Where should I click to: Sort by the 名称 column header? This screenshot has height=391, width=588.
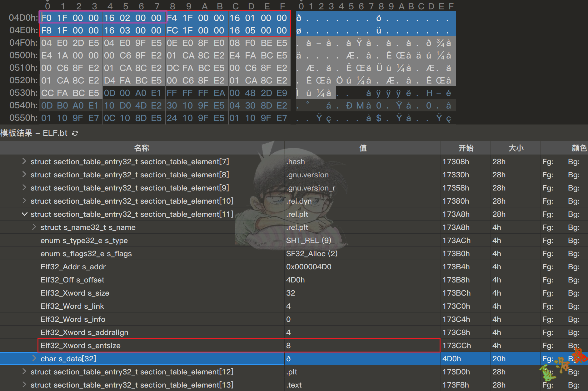[142, 148]
